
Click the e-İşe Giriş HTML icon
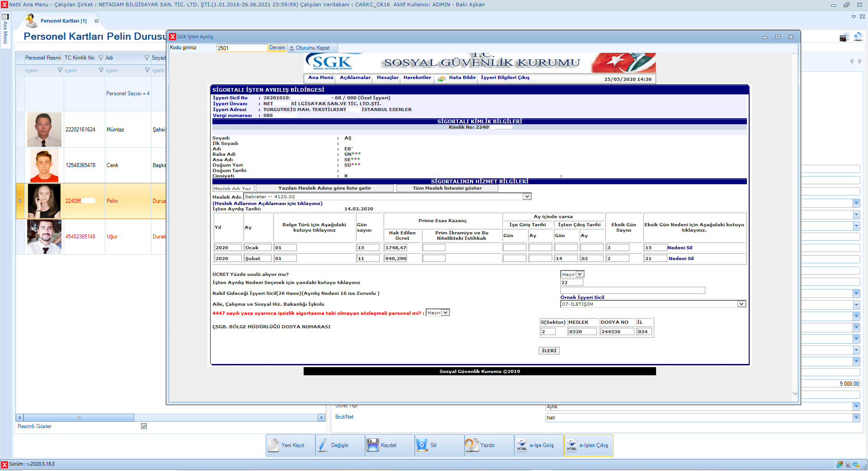(x=522, y=445)
